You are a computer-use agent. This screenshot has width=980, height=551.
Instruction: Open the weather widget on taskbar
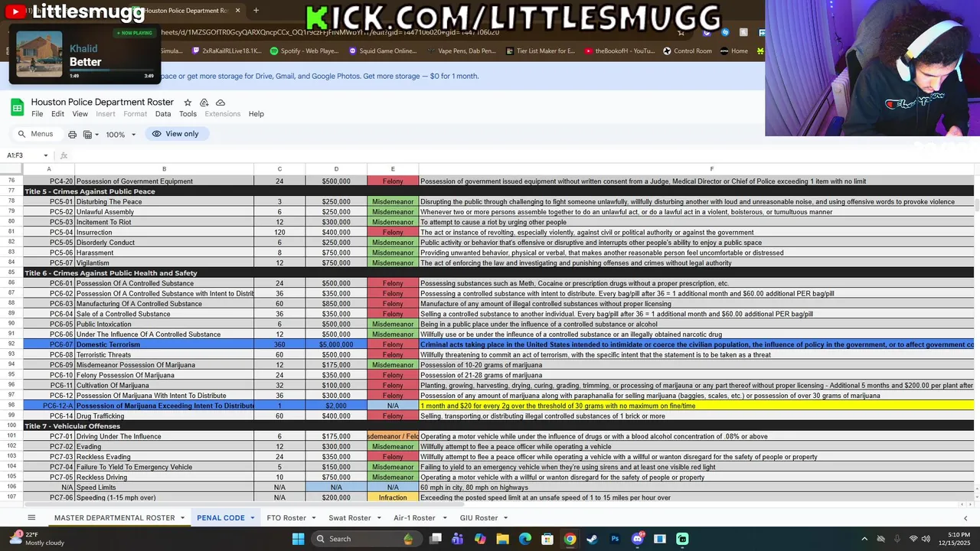pos(38,539)
